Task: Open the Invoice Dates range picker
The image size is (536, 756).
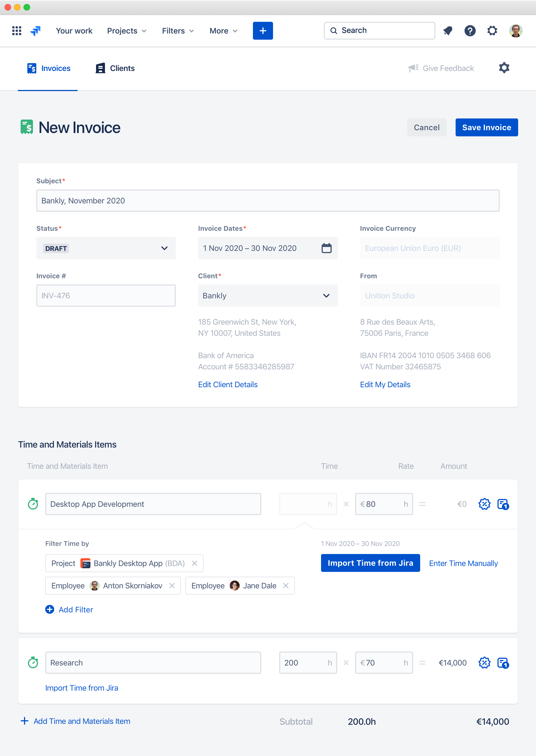Action: coord(268,248)
